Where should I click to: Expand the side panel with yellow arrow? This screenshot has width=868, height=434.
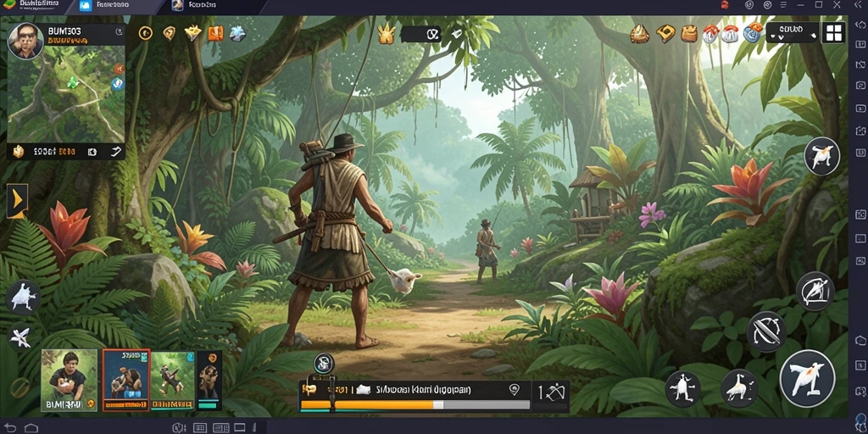[x=17, y=200]
